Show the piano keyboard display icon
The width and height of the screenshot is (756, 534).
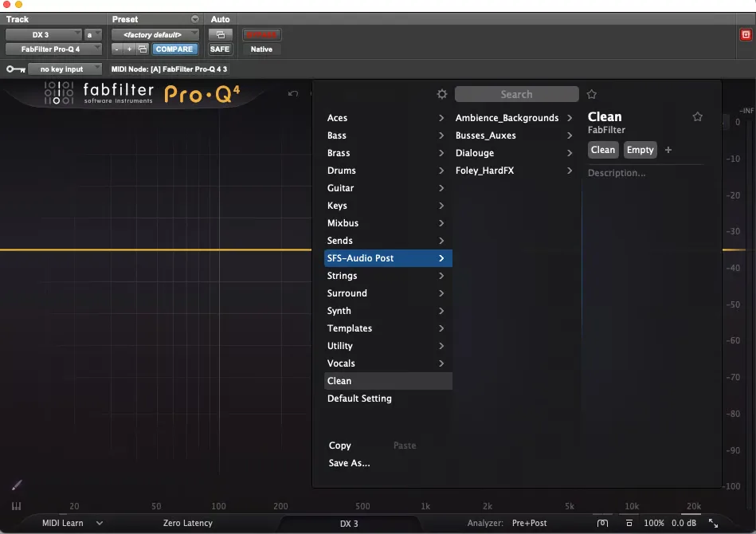17,506
